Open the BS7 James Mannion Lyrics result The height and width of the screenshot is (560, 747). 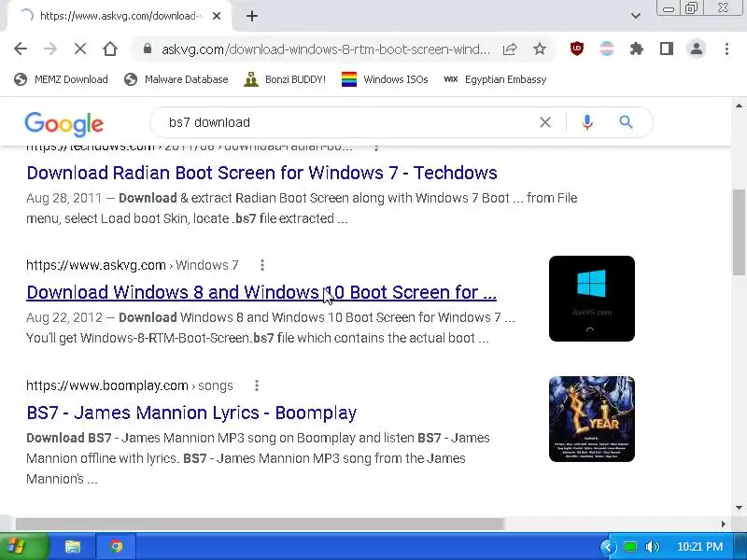coord(191,413)
